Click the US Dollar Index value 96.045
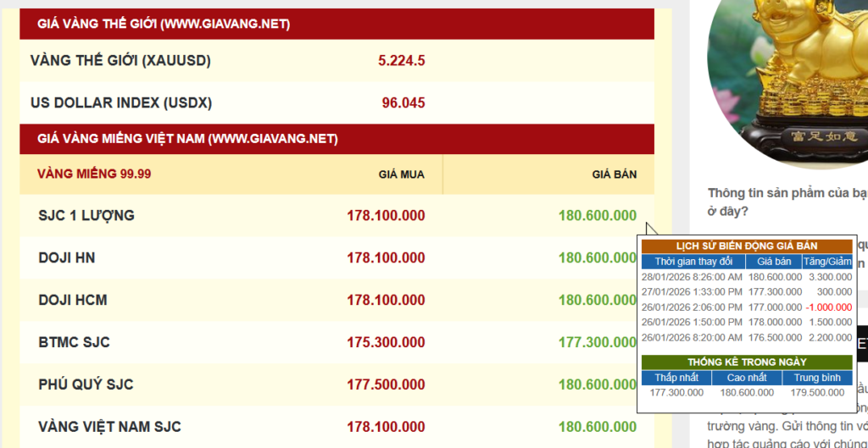Screen dimensions: 868x448 click(x=403, y=103)
